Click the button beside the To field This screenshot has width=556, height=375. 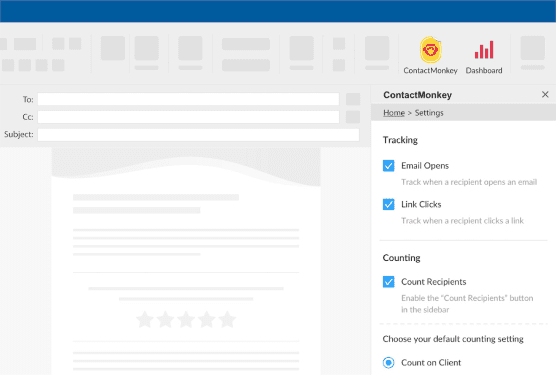353,99
